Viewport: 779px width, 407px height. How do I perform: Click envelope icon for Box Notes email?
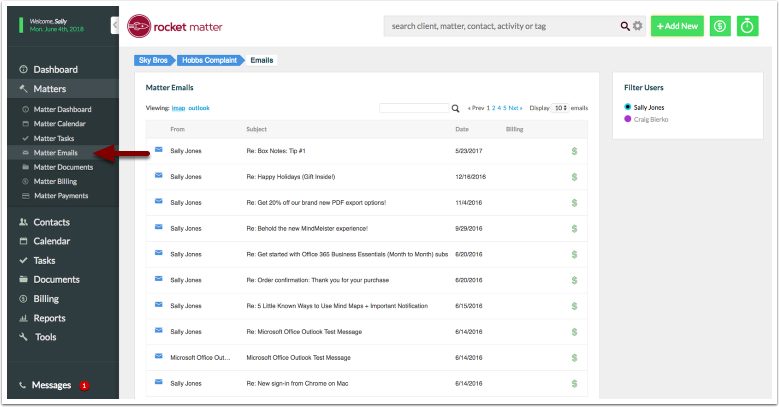coord(158,150)
